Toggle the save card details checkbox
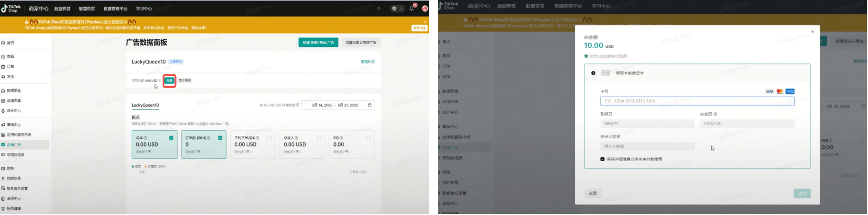This screenshot has height=215, width=868. (x=602, y=159)
